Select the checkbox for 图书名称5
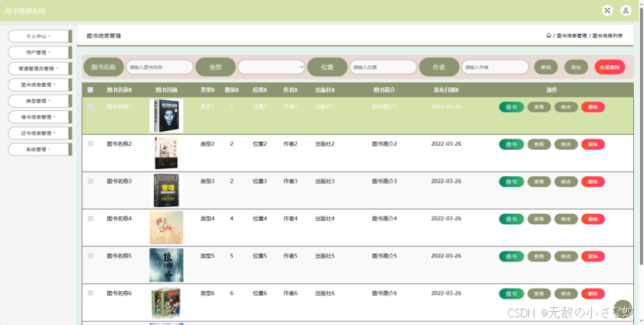Viewport: 644px width, 325px height. click(90, 256)
